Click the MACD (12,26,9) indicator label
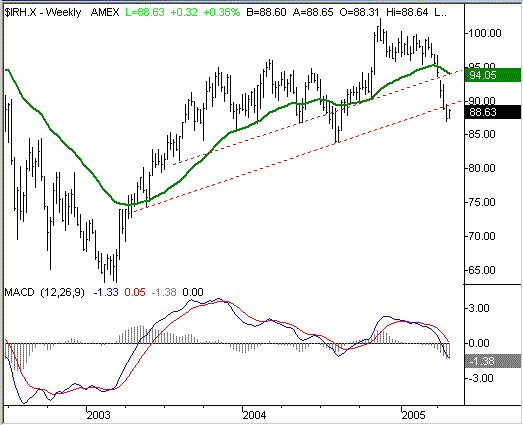Screen dimensions: 523x425 [x=44, y=293]
